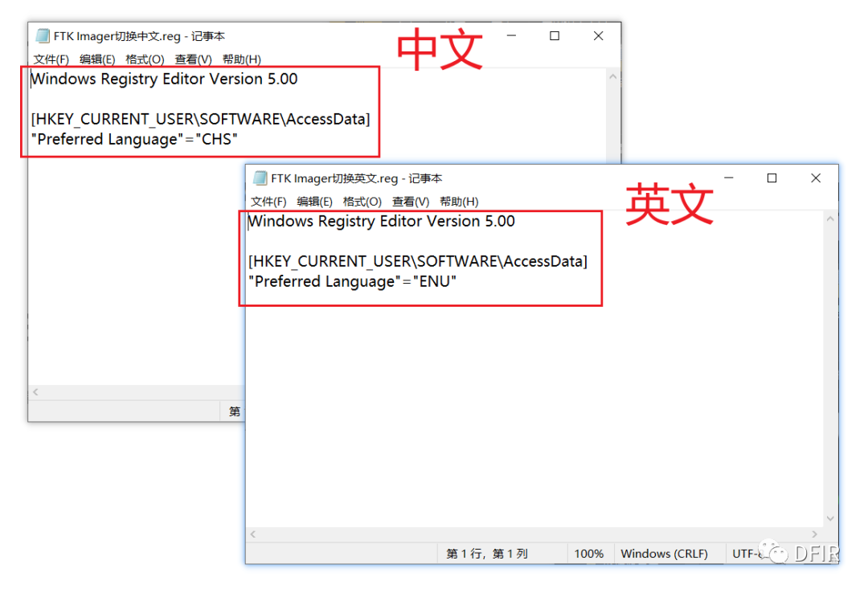This screenshot has height=589, width=868.
Task: Minimize the FTK Imager切换英文.reg window
Action: (729, 178)
